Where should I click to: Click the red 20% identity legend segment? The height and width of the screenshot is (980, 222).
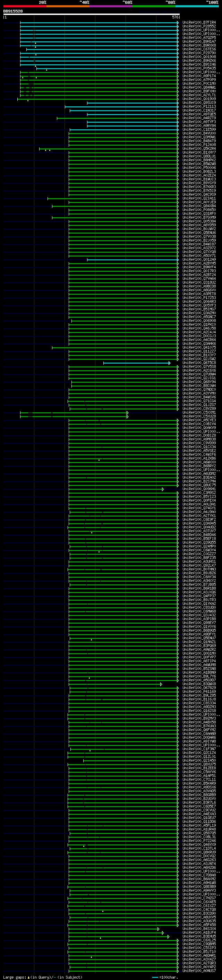point(25,6)
